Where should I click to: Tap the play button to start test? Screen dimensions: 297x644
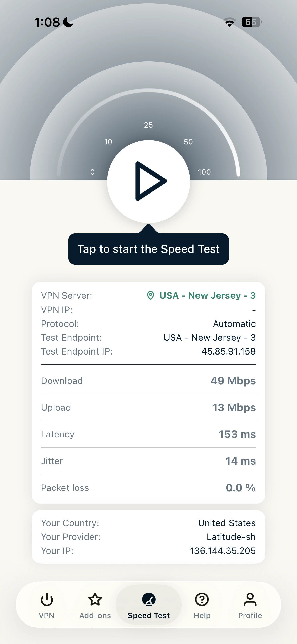pos(149,181)
